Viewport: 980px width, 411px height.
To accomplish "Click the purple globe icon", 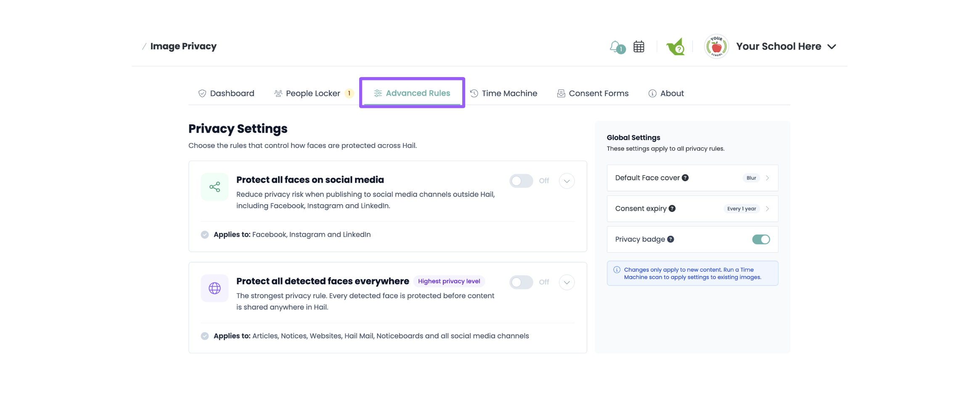I will [x=215, y=288].
